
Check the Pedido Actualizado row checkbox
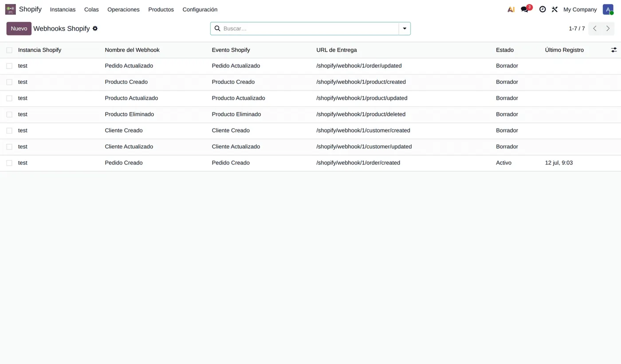coord(9,66)
